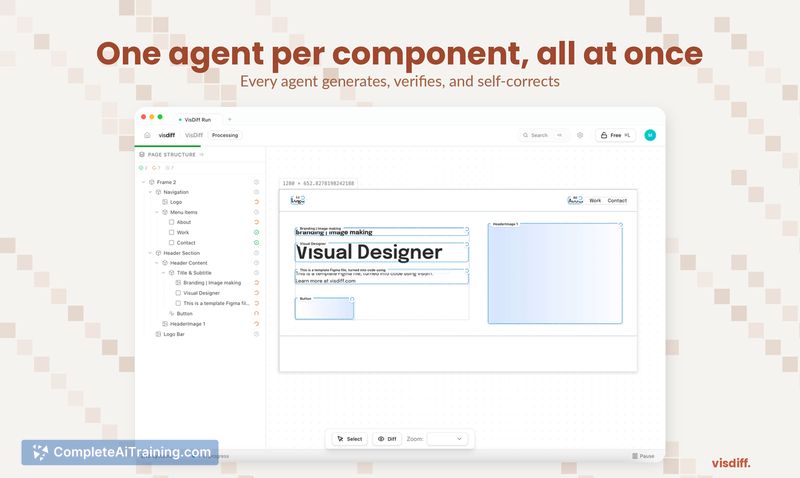Click the Header Section row status icon
Screen dimensions: 800x478
pyautogui.click(x=257, y=253)
